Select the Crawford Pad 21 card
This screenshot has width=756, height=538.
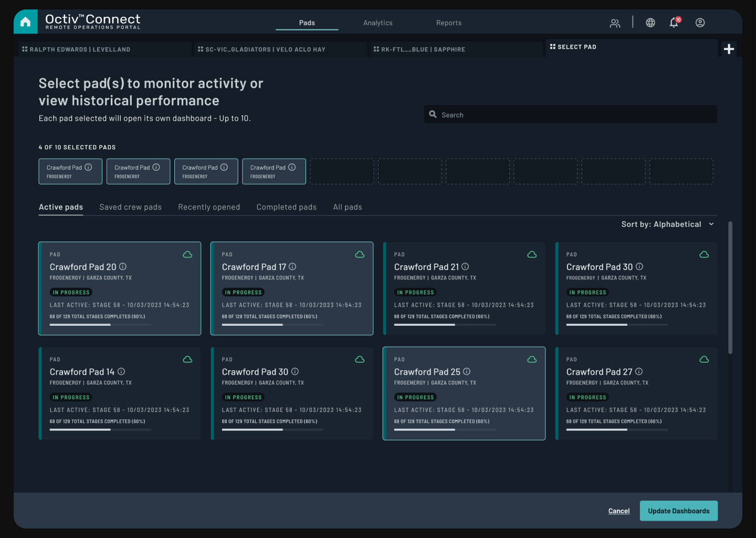[464, 288]
